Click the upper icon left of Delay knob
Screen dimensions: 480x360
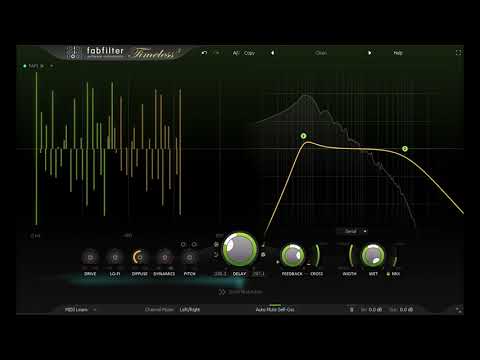point(216,244)
